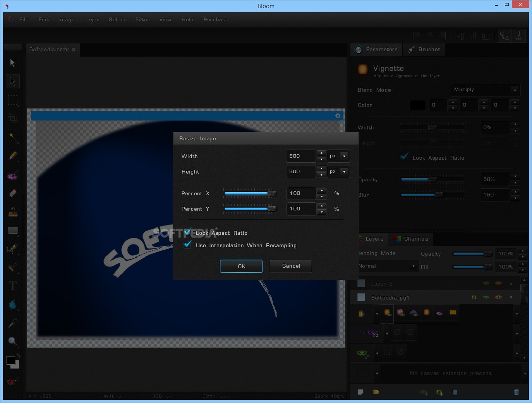Choose the Zoom magnifier tool
Image resolution: width=532 pixels, height=403 pixels.
[13, 341]
